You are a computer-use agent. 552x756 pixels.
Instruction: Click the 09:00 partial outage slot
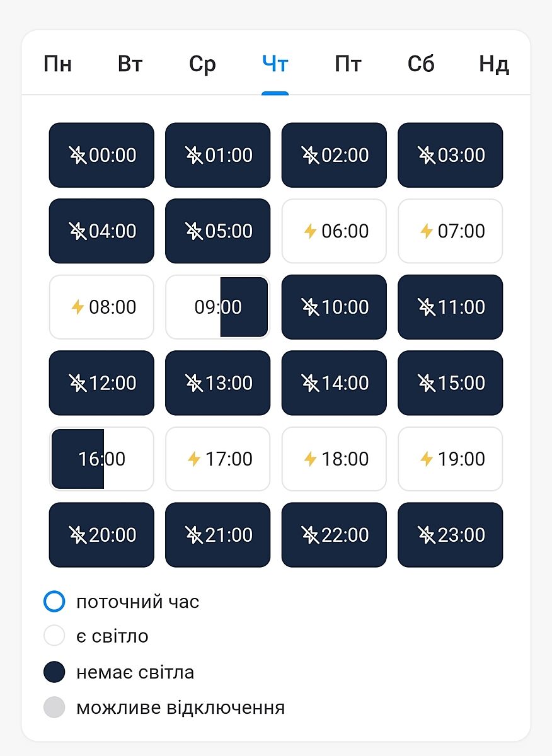tap(217, 307)
